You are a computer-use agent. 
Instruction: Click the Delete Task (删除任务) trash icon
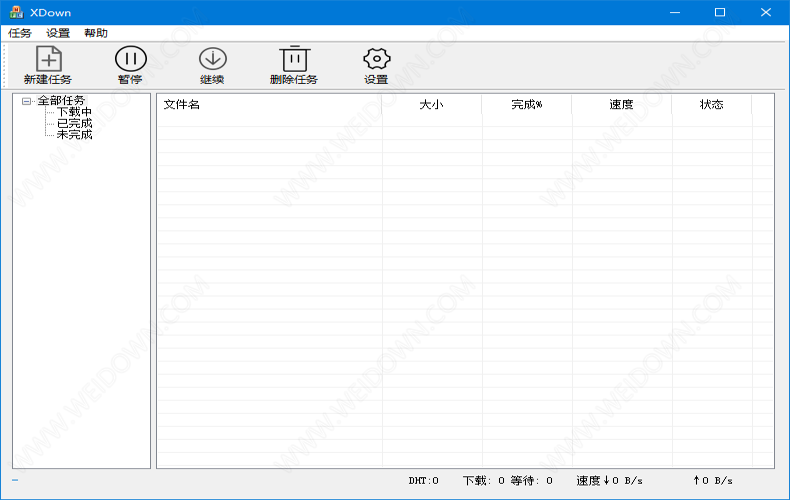[295, 59]
